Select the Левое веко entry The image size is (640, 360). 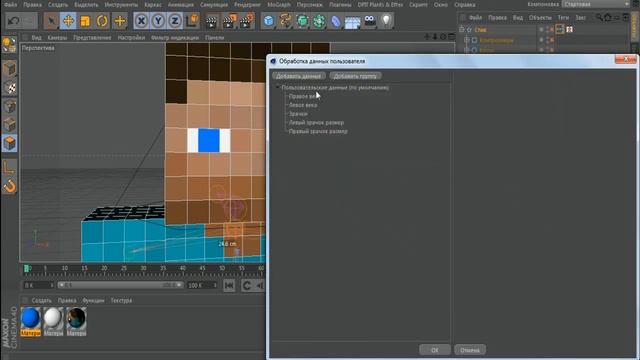click(303, 105)
